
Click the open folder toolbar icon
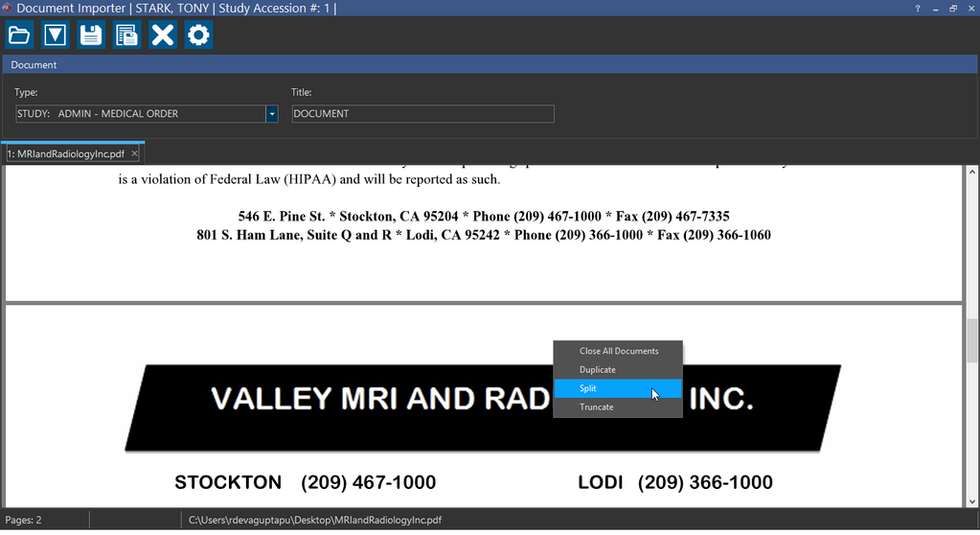point(19,36)
